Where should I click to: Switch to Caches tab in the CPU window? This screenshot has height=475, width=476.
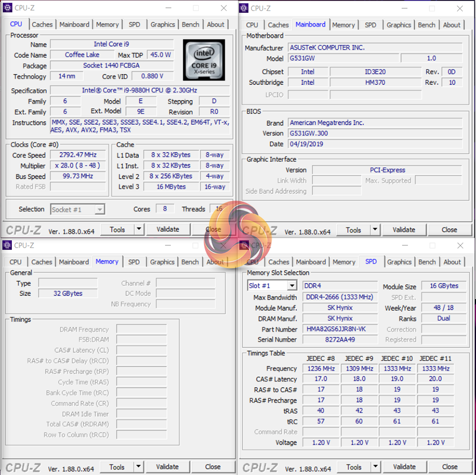pos(42,25)
